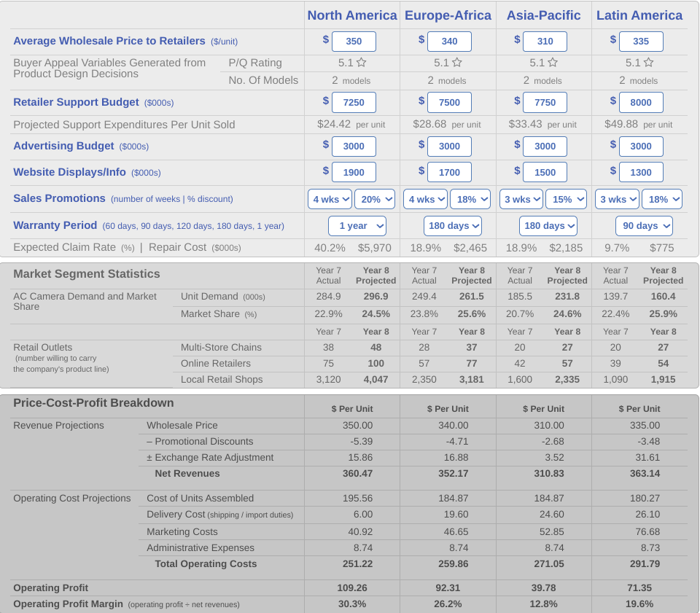Viewport: 700px width, 613px height.
Task: Click North America repair cost $5,970
Action: [375, 248]
